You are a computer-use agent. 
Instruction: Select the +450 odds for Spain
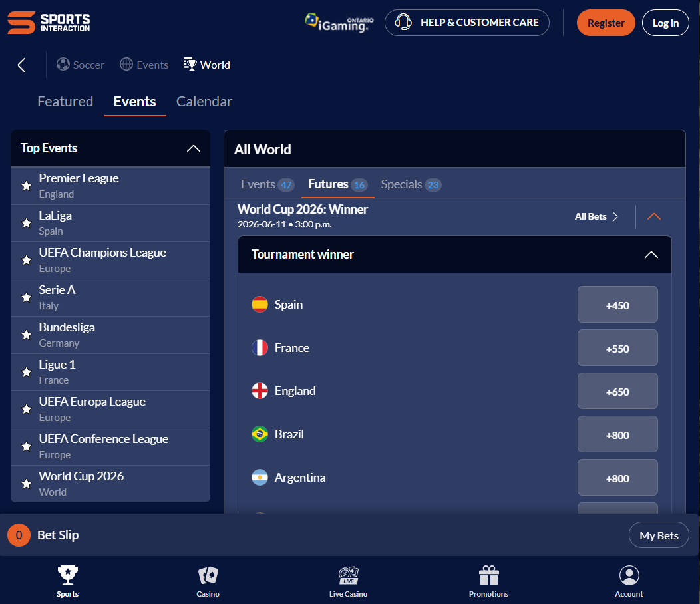[617, 305]
